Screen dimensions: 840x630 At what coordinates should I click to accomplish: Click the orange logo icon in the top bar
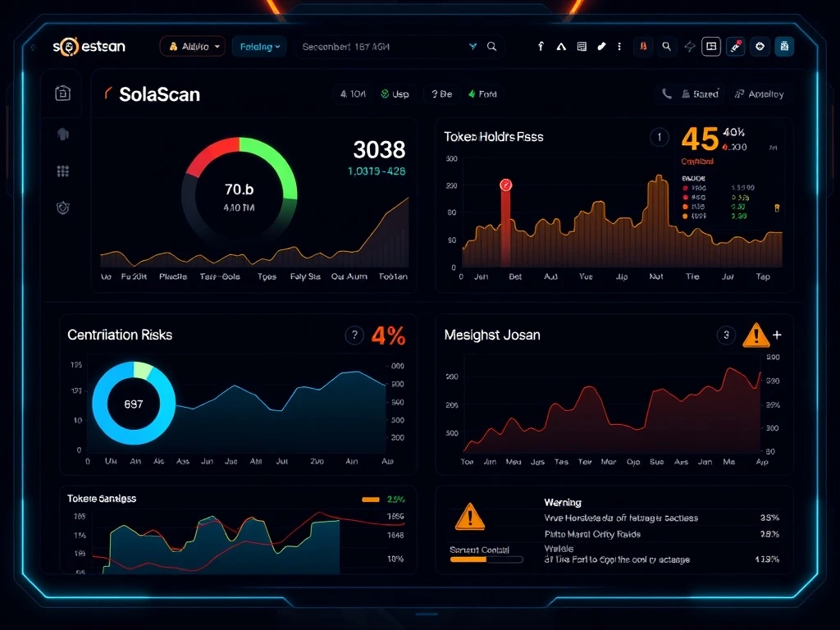click(69, 47)
